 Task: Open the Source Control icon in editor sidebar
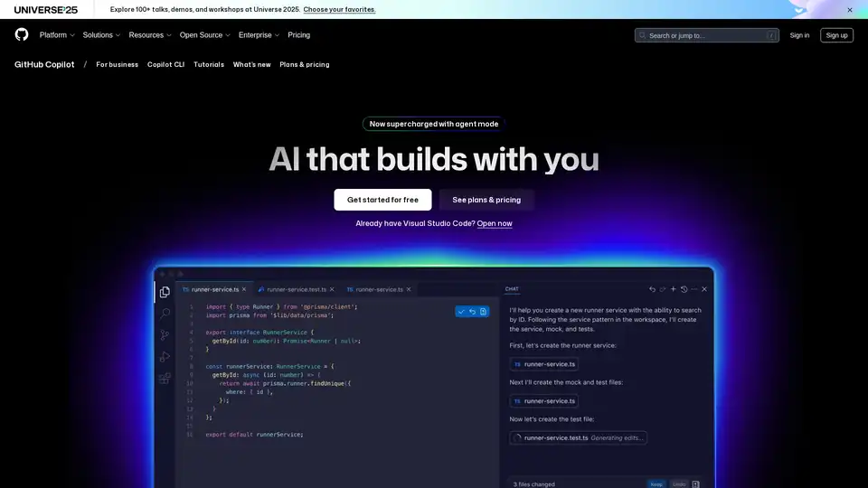click(x=165, y=335)
